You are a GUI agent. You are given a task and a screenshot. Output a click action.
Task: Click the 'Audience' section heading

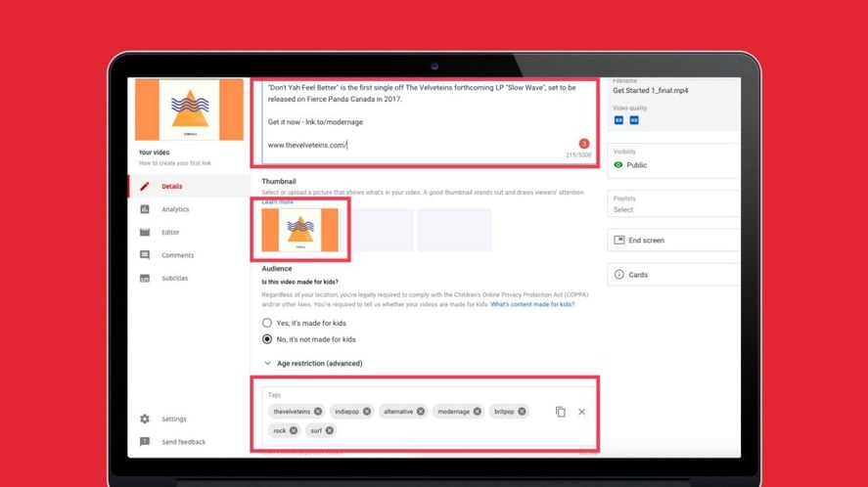click(277, 269)
